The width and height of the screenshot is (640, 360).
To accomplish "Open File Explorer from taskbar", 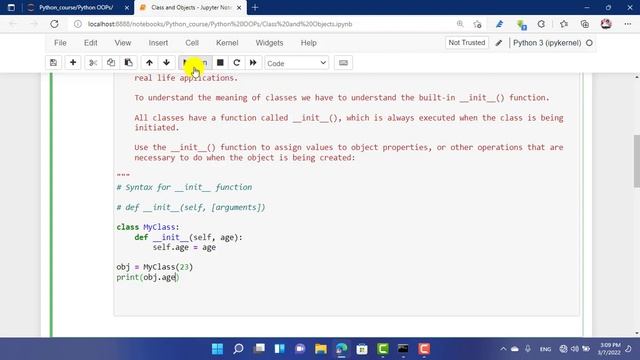I will pyautogui.click(x=321, y=349).
